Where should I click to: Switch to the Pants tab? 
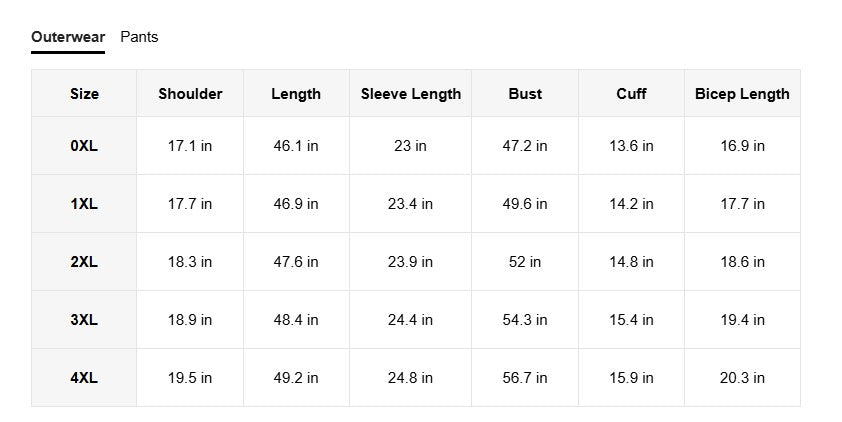139,37
